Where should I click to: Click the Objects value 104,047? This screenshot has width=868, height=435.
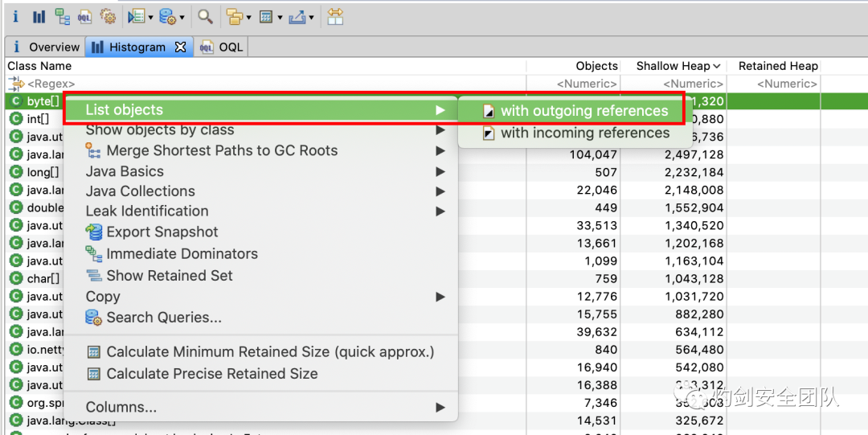[593, 154]
